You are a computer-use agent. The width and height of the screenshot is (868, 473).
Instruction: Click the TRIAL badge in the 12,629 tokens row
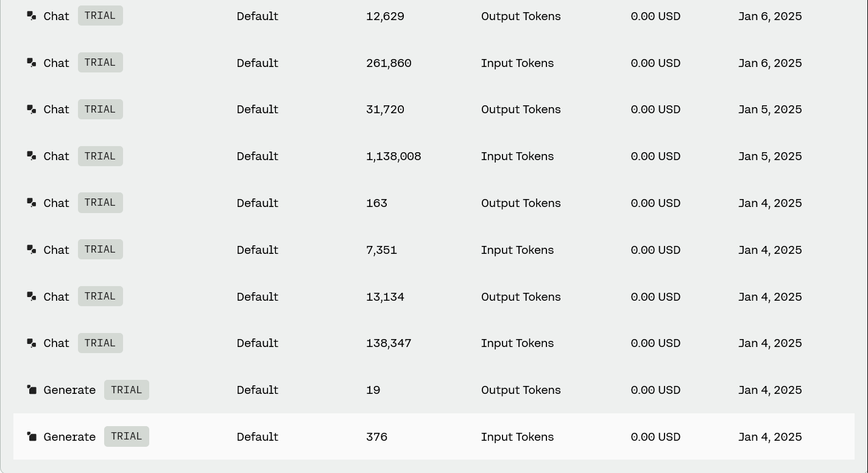tap(101, 16)
